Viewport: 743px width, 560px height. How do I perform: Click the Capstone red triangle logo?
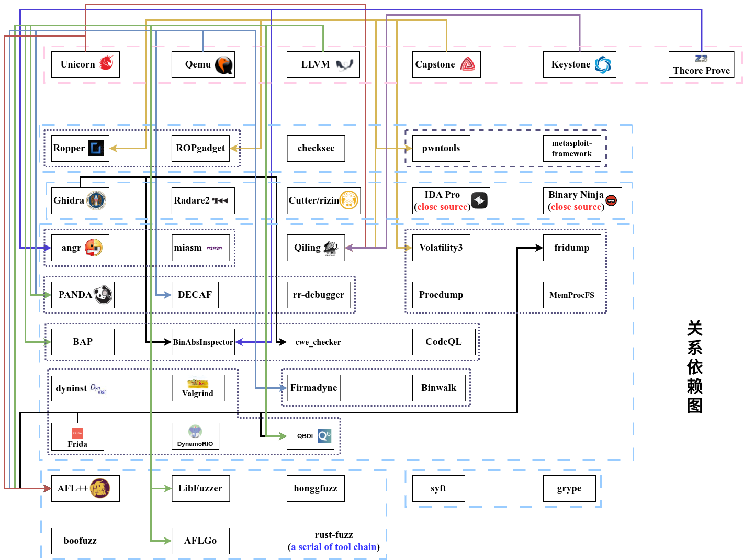[x=467, y=64]
